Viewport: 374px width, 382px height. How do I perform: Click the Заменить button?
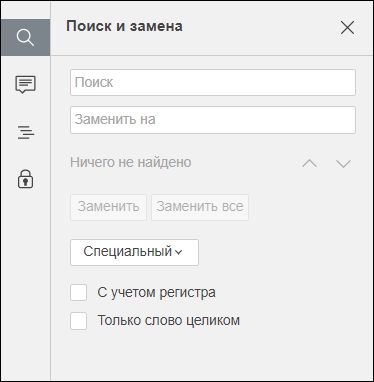[108, 207]
